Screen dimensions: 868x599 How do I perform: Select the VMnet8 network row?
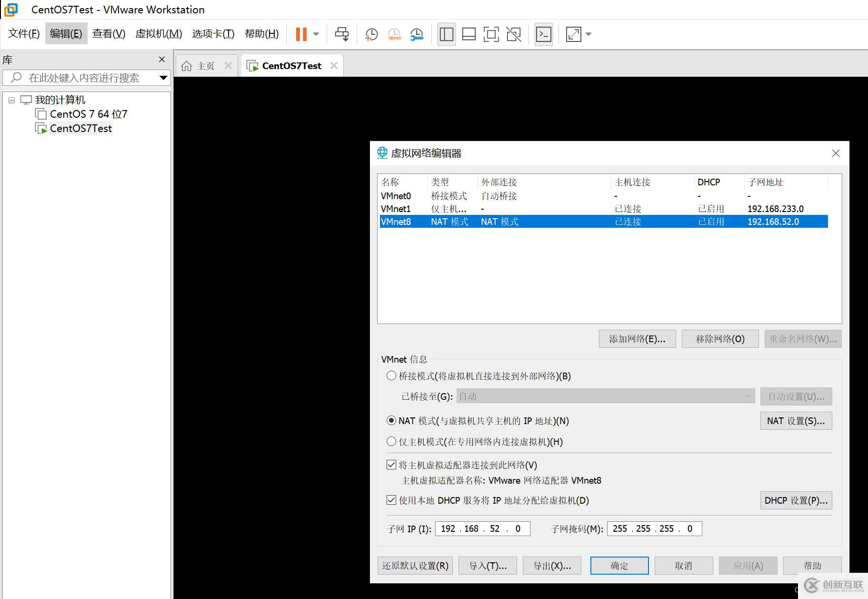[604, 222]
